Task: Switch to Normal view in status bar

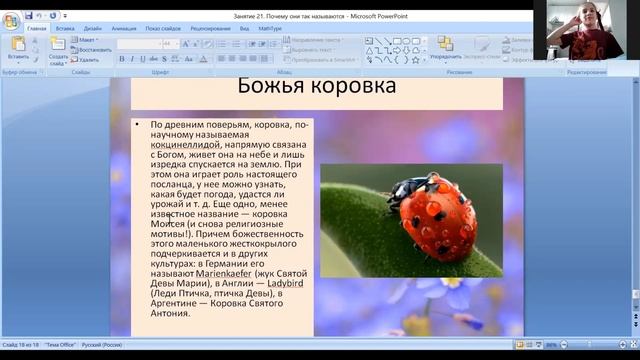Action: pyautogui.click(x=520, y=345)
